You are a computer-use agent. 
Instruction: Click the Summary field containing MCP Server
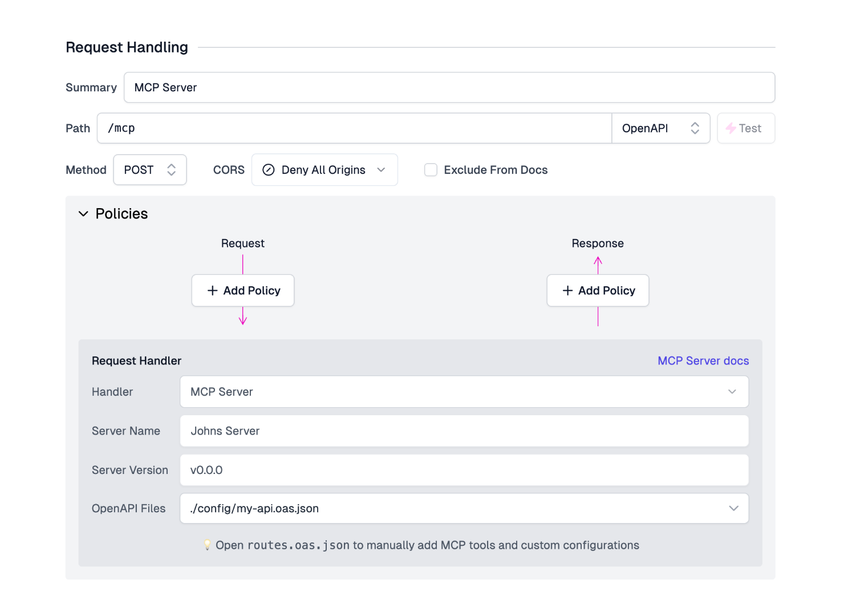(x=449, y=87)
